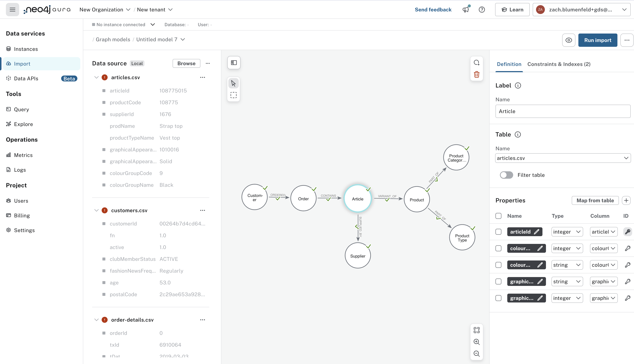This screenshot has width=634, height=364.
Task: Toggle the model preview eye button
Action: pyautogui.click(x=569, y=40)
